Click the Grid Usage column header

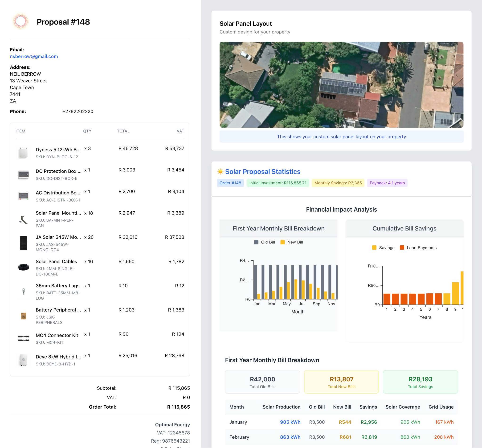coord(441,407)
